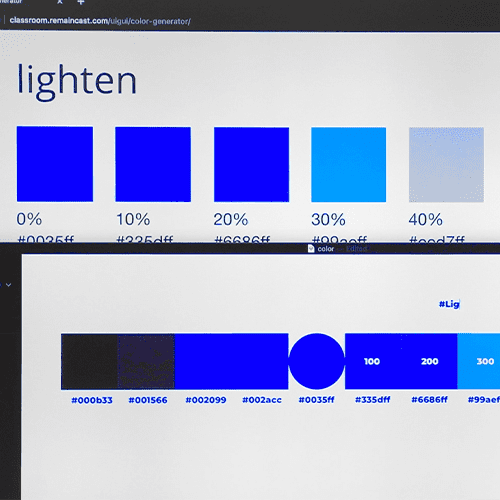Click the color document title icon
Screen dimensions: 500x500
coord(311,249)
